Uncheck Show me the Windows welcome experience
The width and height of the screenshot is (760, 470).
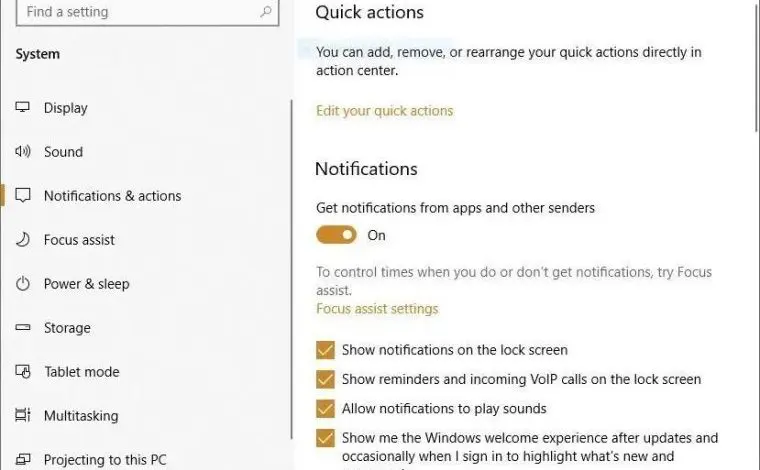325,438
